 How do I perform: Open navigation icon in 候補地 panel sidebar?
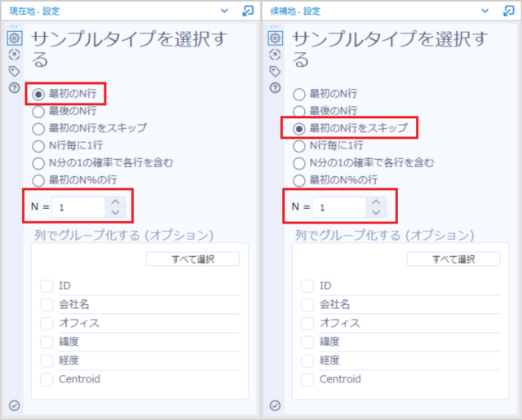[x=275, y=55]
